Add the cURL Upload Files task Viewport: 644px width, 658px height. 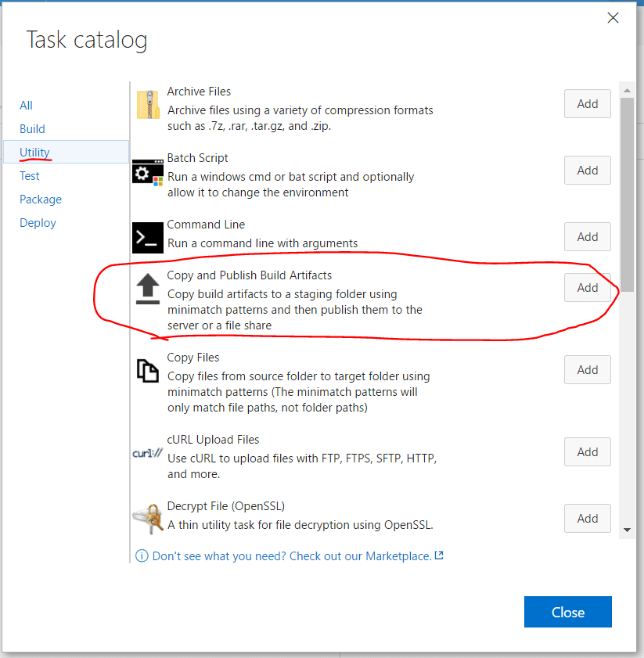[588, 452]
